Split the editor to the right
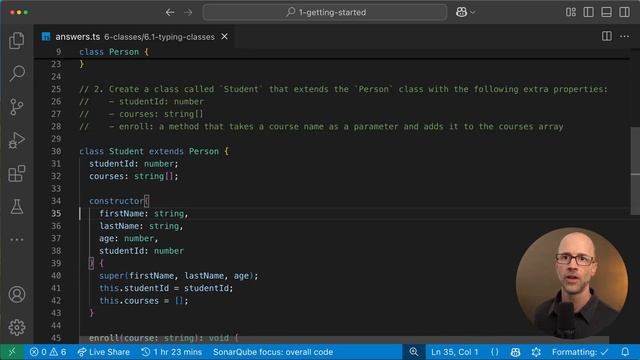 (607, 36)
